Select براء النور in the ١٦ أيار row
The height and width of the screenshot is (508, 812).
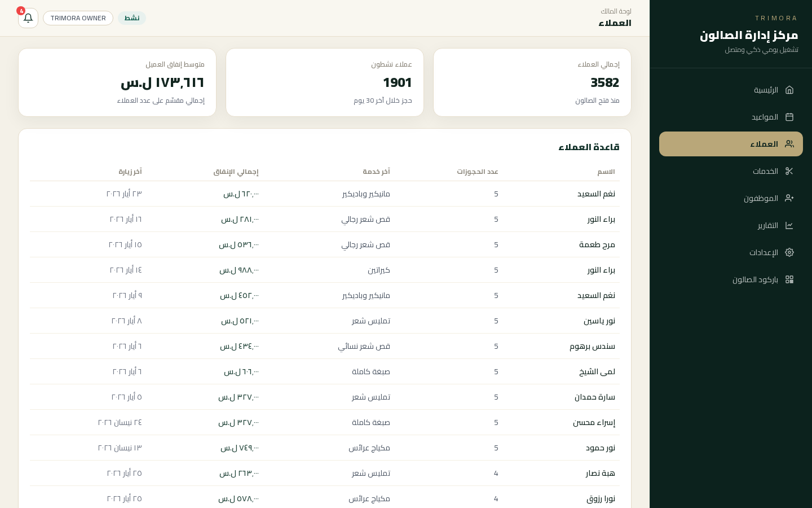click(x=601, y=219)
